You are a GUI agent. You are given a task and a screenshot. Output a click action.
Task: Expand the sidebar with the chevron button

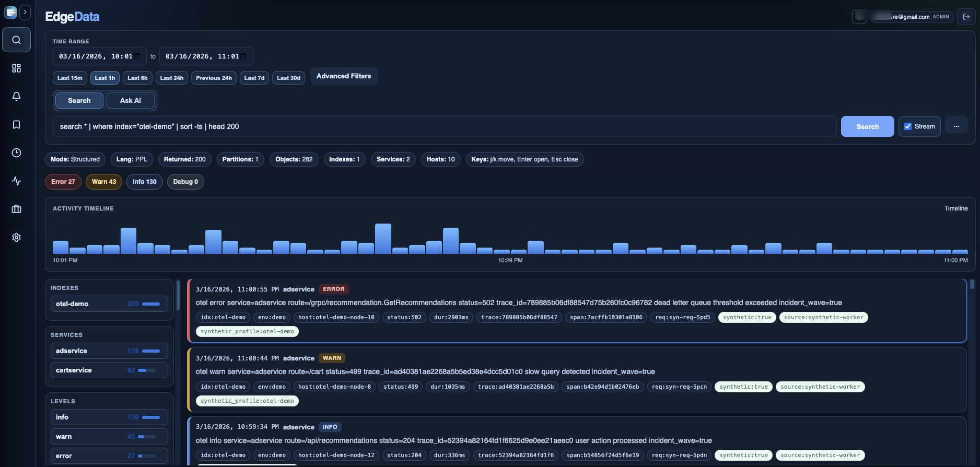[x=25, y=12]
